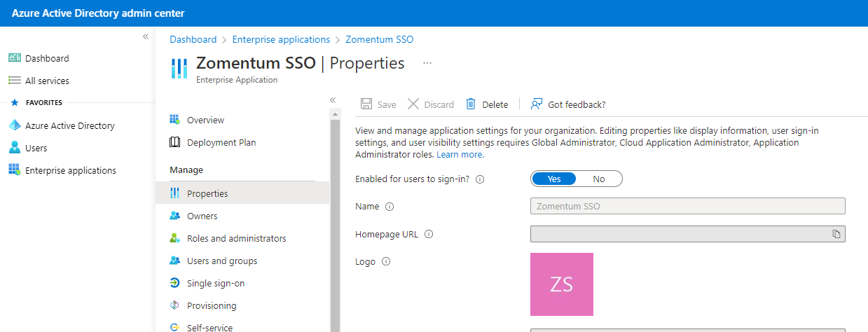Image resolution: width=868 pixels, height=332 pixels.
Task: Collapse the left navigation sidebar
Action: pyautogui.click(x=146, y=36)
